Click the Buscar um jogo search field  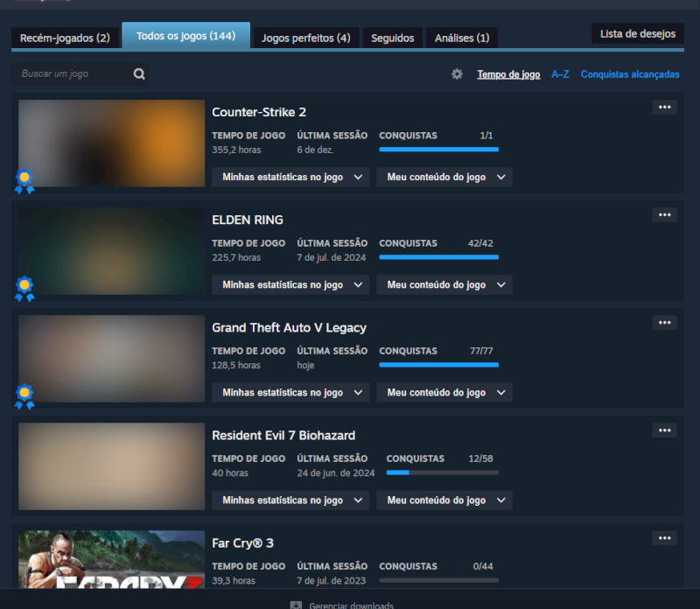(74, 74)
